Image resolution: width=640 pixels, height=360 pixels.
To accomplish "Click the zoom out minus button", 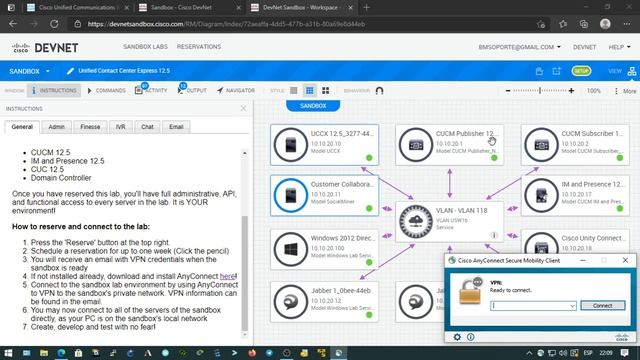I will click(x=508, y=91).
